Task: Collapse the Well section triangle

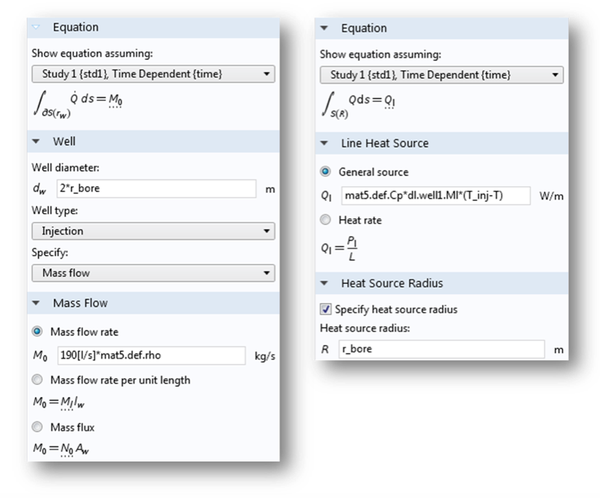Action: [37, 142]
